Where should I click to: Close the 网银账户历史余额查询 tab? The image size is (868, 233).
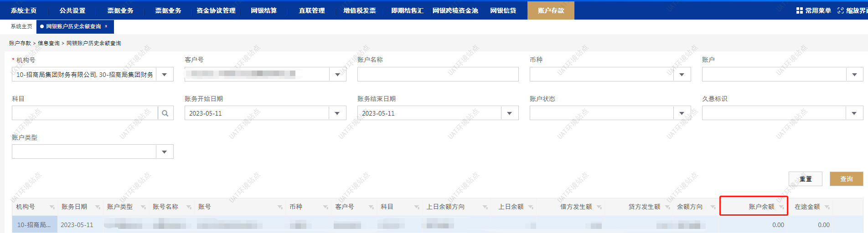point(106,26)
